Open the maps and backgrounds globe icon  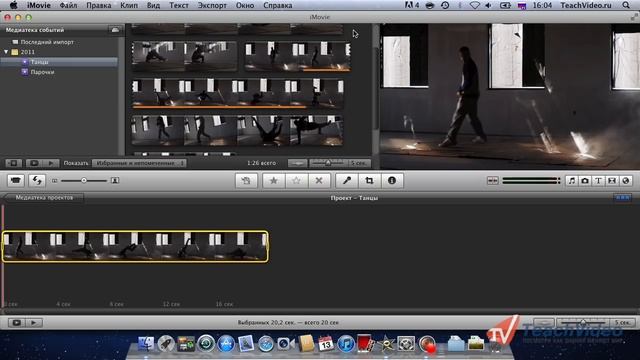pos(626,180)
